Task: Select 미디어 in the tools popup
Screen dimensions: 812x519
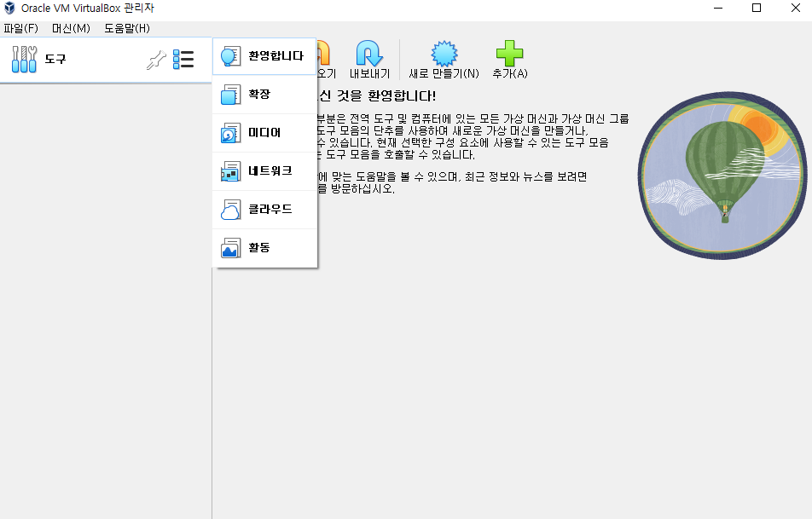Action: [x=264, y=132]
